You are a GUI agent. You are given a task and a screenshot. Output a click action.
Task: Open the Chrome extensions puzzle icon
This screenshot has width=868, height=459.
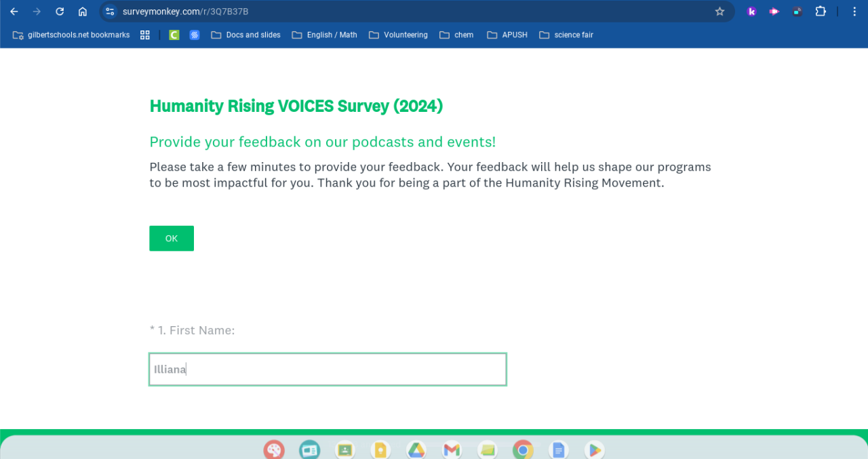pyautogui.click(x=821, y=12)
